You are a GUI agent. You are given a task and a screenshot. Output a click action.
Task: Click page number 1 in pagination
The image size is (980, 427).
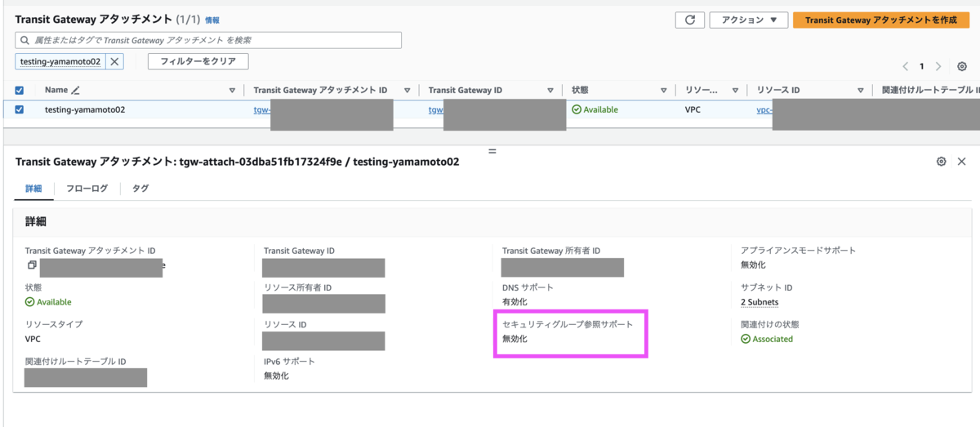click(x=922, y=66)
